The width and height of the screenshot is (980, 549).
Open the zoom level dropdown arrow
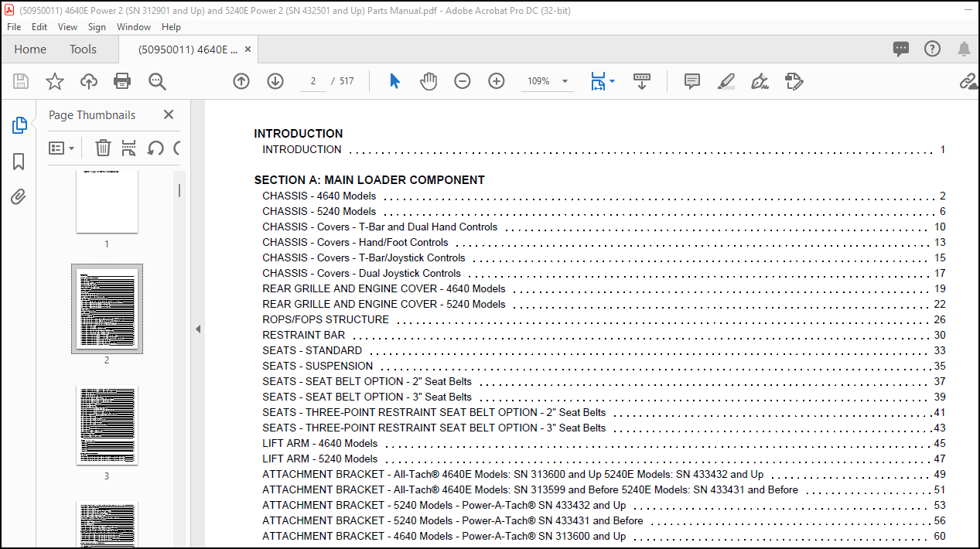[x=565, y=81]
